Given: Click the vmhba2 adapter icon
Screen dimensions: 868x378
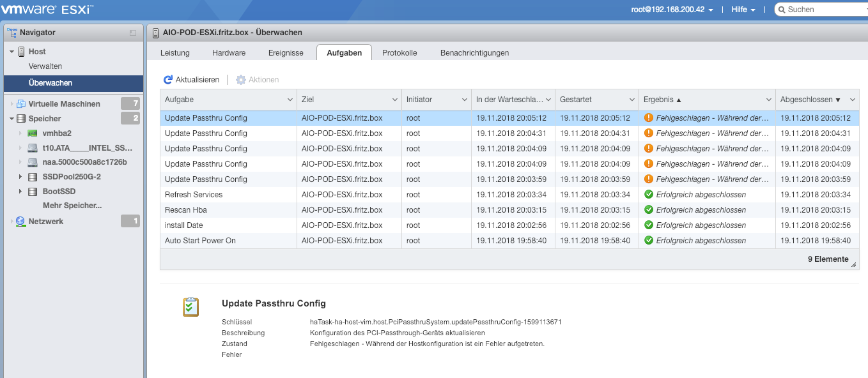Looking at the screenshot, I should tap(32, 133).
